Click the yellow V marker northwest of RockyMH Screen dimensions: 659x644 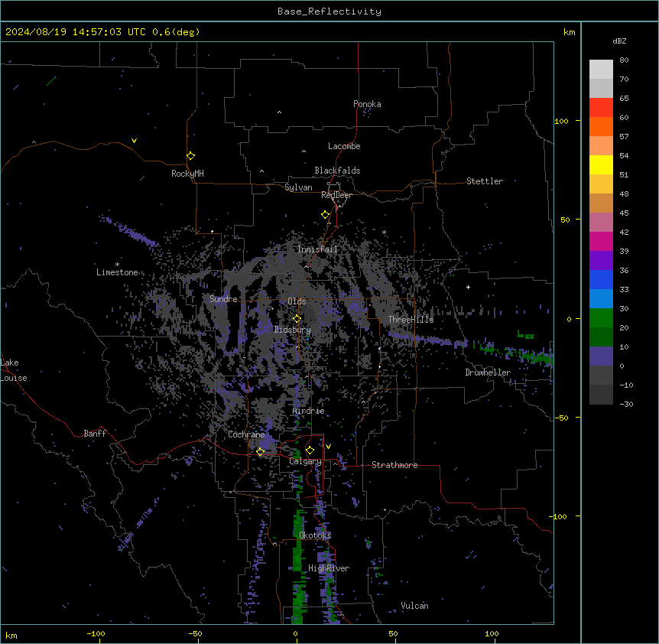point(134,141)
